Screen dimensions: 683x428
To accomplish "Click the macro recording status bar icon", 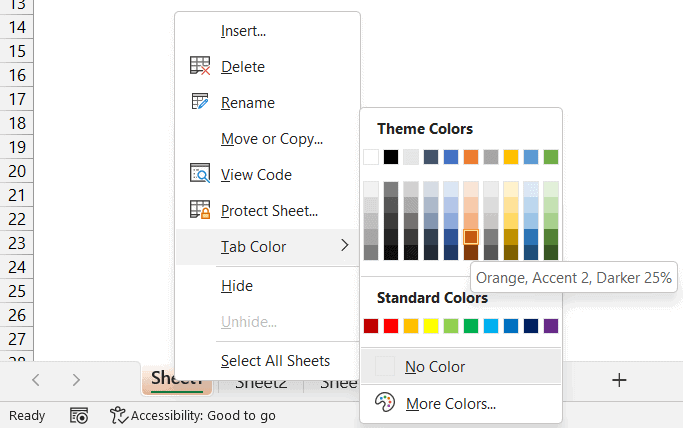I will (79, 415).
